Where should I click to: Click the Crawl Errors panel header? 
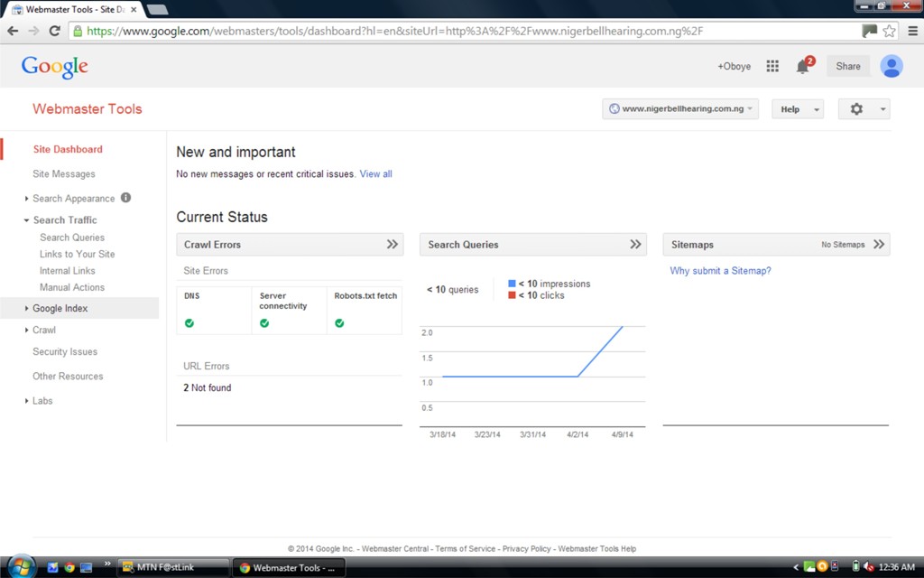[x=290, y=244]
